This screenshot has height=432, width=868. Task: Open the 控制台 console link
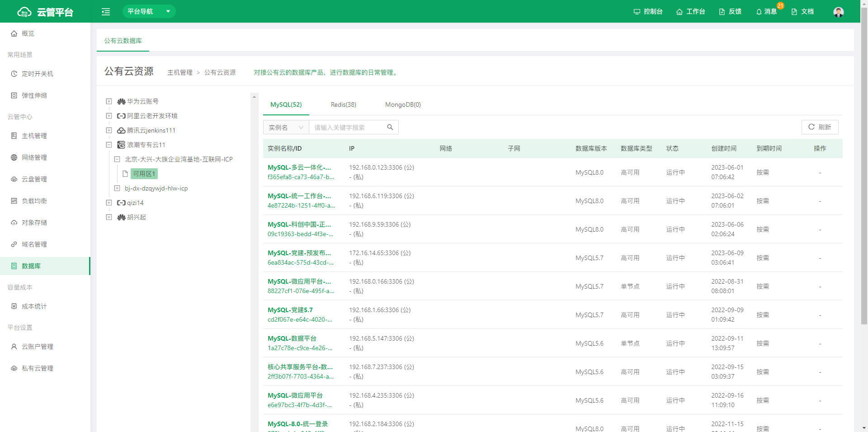tap(648, 12)
